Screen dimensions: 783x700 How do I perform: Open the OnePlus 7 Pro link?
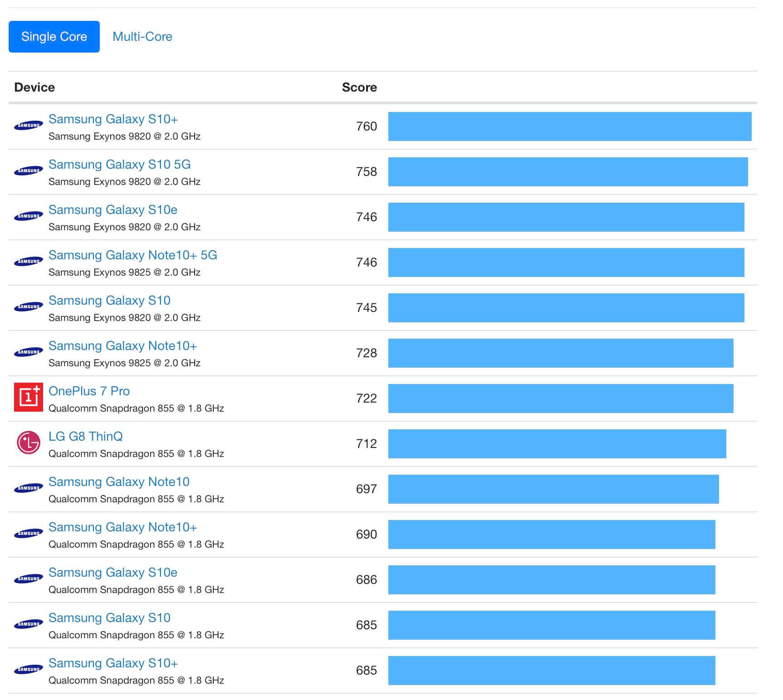89,391
